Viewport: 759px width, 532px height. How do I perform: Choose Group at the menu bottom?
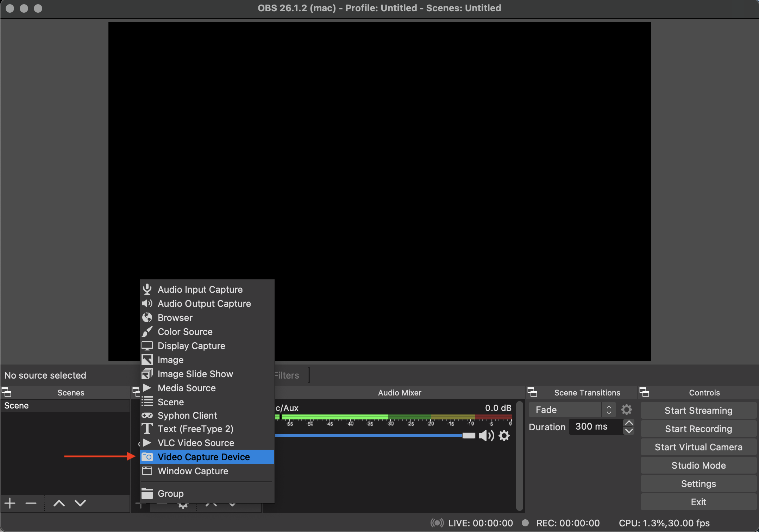[x=207, y=493]
